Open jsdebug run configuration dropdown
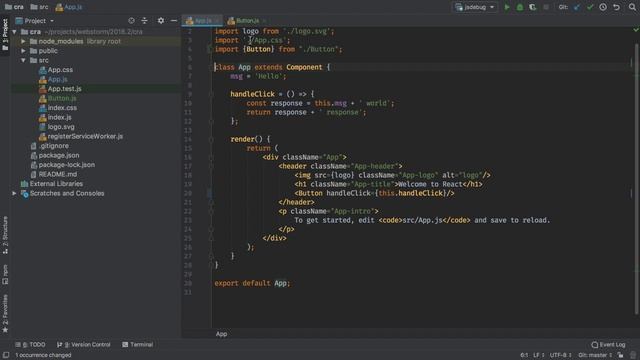This screenshot has height=360, width=640. (475, 7)
